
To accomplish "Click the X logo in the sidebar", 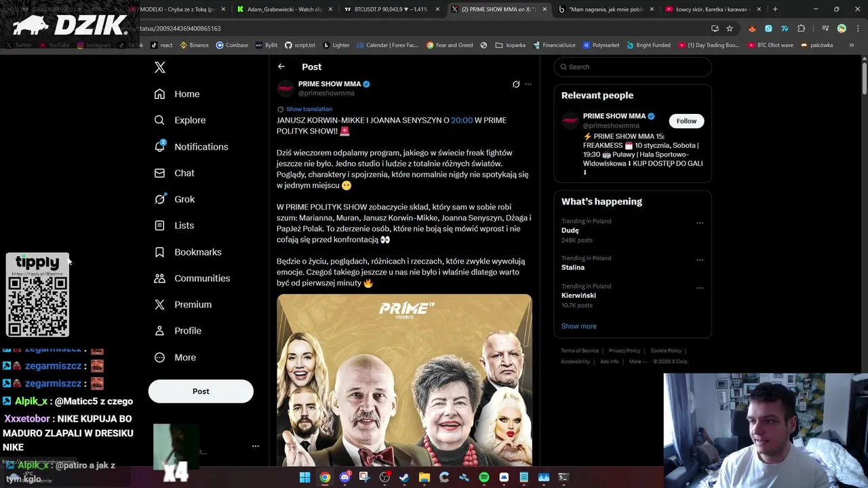I will pyautogui.click(x=160, y=67).
